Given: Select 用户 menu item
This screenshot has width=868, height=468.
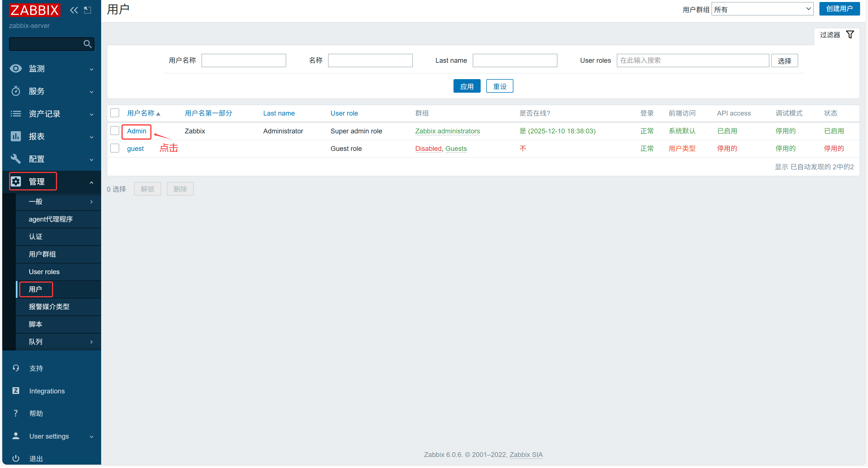Looking at the screenshot, I should 58,289.
